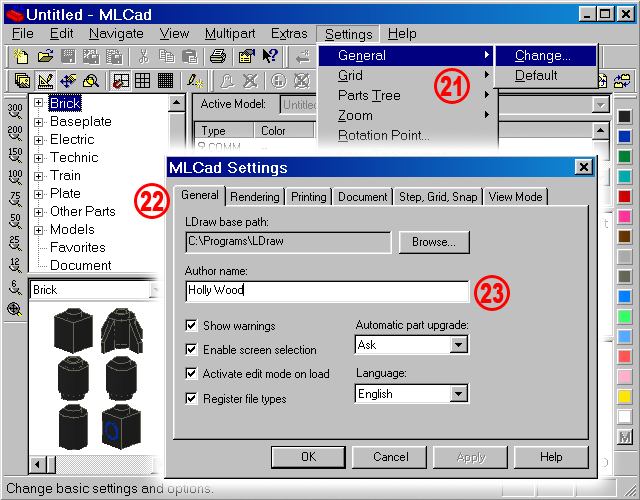Pick the red color swatch
The width and height of the screenshot is (640, 500).
624,196
